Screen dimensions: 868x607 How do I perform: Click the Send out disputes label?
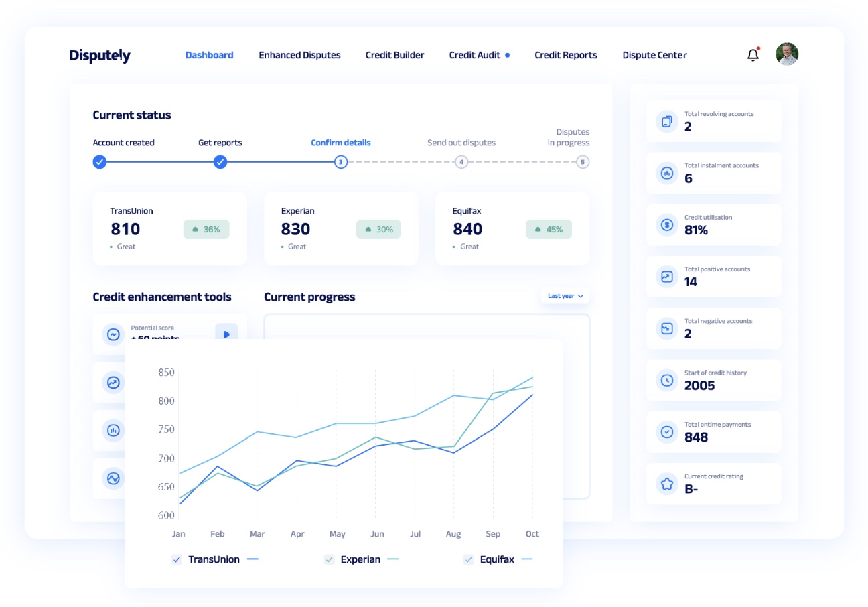point(461,143)
